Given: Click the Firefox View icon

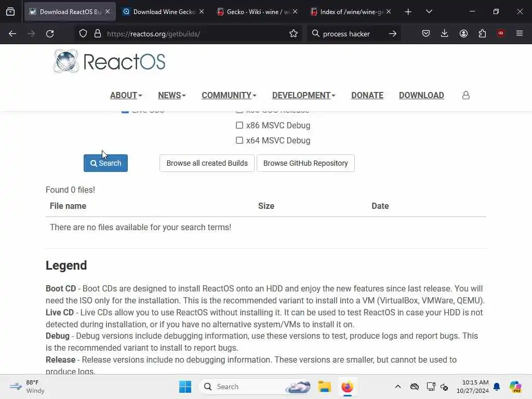Looking at the screenshot, I should click(x=10, y=11).
